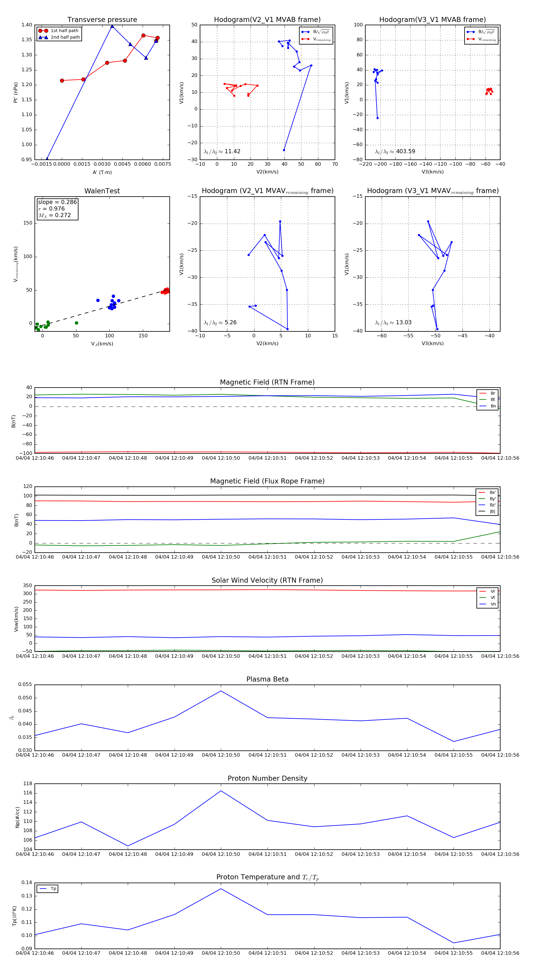The image size is (535, 980).
Task: Click the blue triangle at transverse pressure peak
Action: [x=112, y=26]
